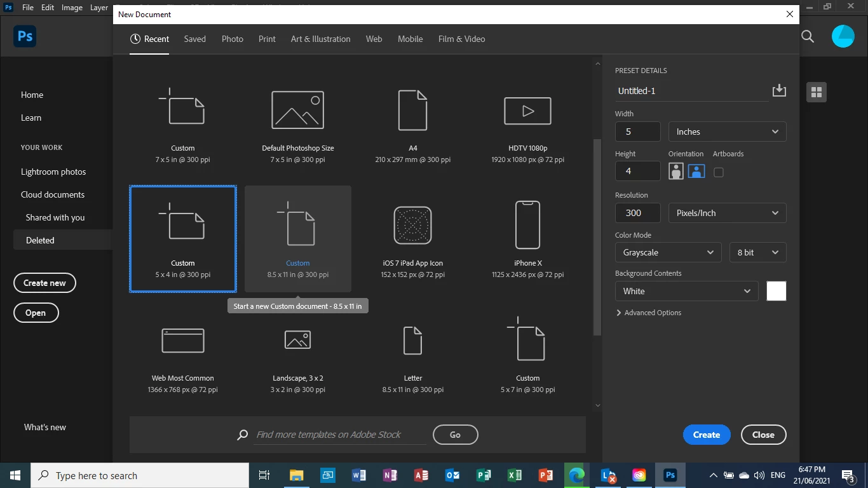Open Lightroom photos in sidebar
868x488 pixels.
pyautogui.click(x=53, y=172)
